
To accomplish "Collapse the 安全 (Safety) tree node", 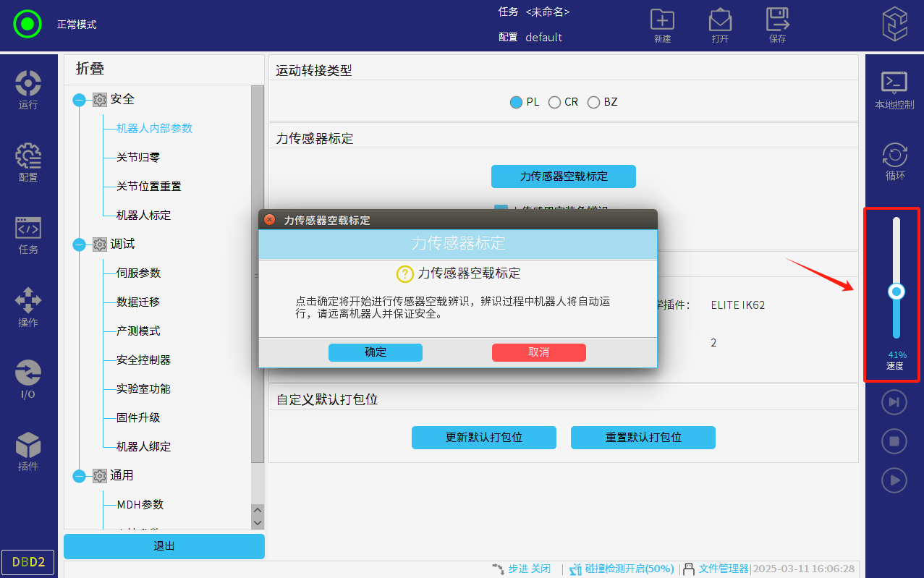I will [x=80, y=100].
